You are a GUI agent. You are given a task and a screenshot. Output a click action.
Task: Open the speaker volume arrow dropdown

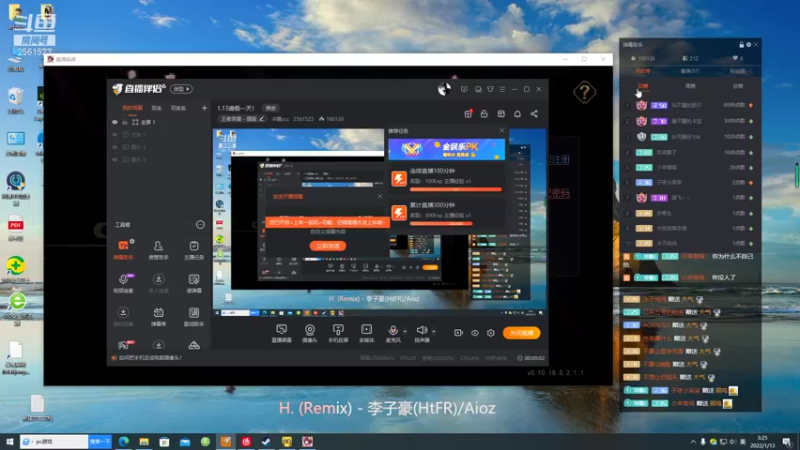coord(434,331)
